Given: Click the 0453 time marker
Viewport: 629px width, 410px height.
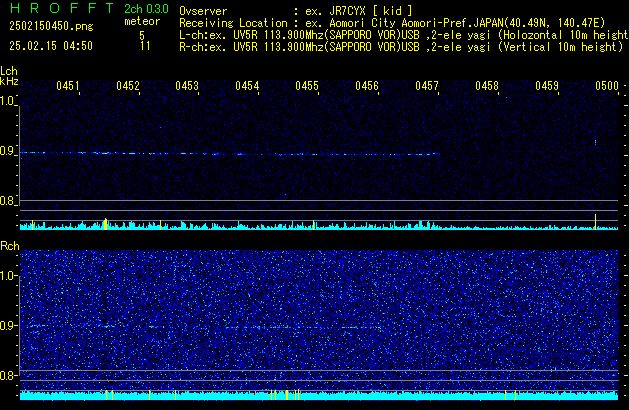Looking at the screenshot, I should [x=187, y=86].
